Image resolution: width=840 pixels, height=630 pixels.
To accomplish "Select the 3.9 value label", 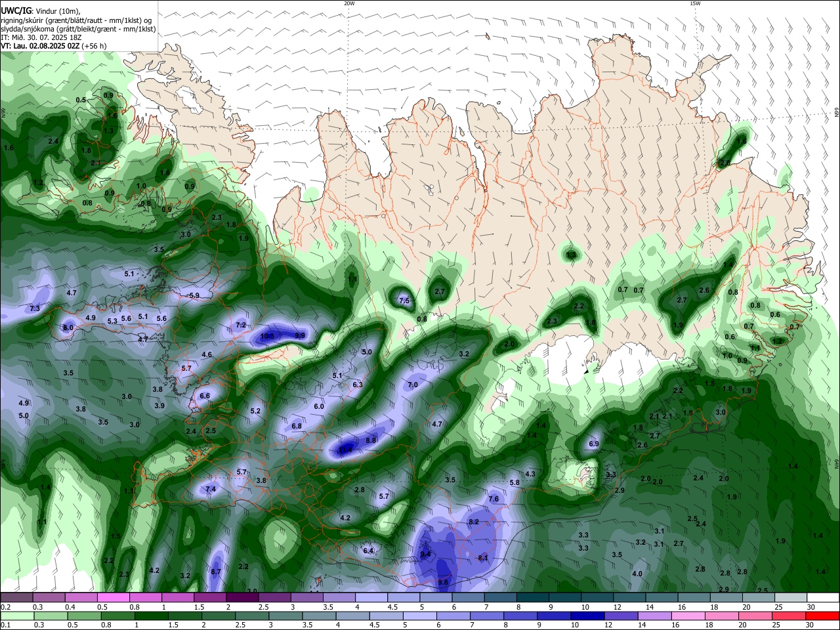I will [159, 406].
